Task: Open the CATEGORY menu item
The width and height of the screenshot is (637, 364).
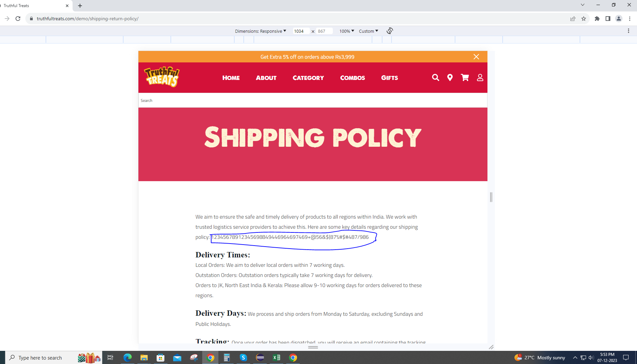Action: [x=308, y=78]
